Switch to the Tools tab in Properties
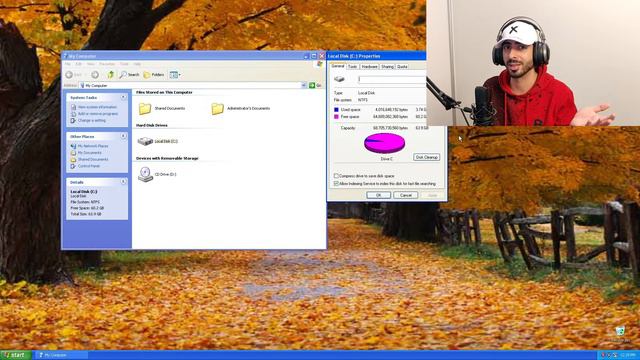 [x=353, y=67]
